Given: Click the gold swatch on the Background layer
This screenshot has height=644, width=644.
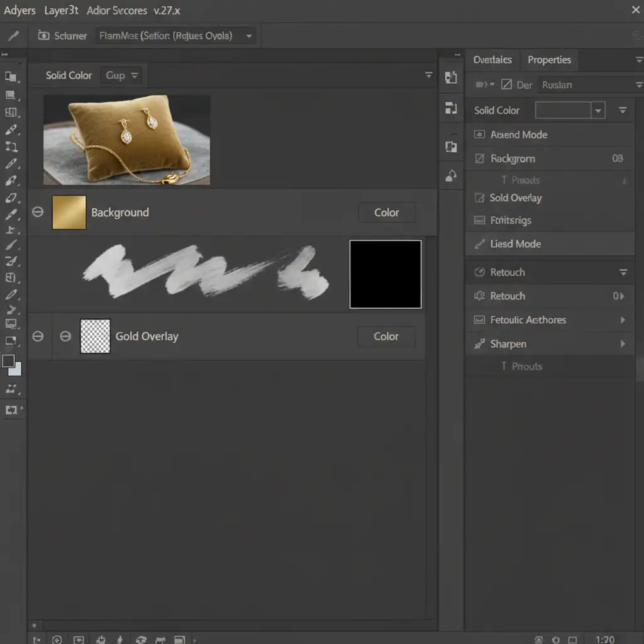Looking at the screenshot, I should (x=69, y=212).
